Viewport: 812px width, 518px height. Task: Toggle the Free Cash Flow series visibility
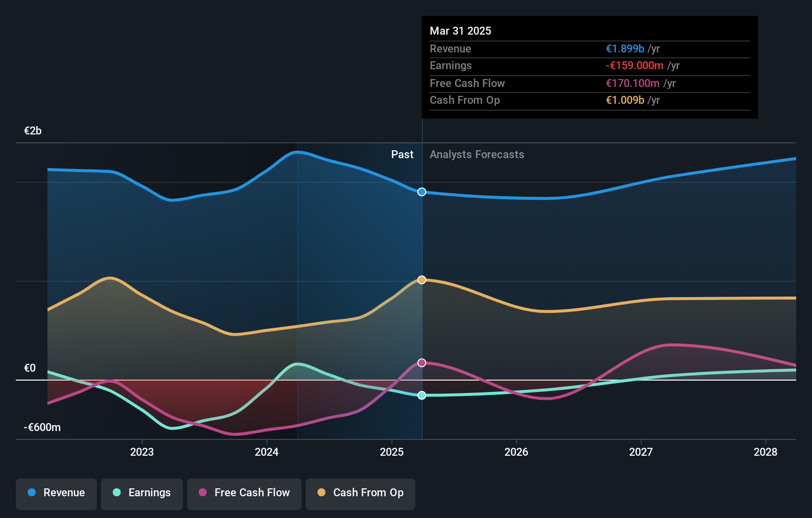(244, 493)
